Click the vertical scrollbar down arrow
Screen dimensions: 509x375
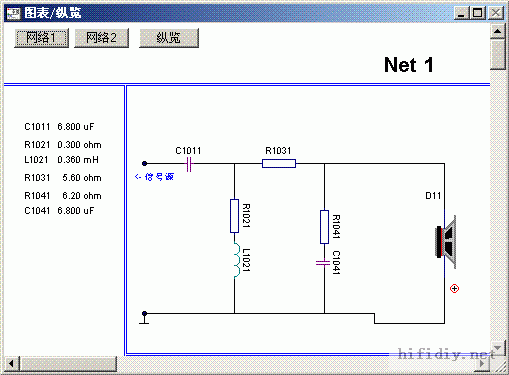[497, 348]
